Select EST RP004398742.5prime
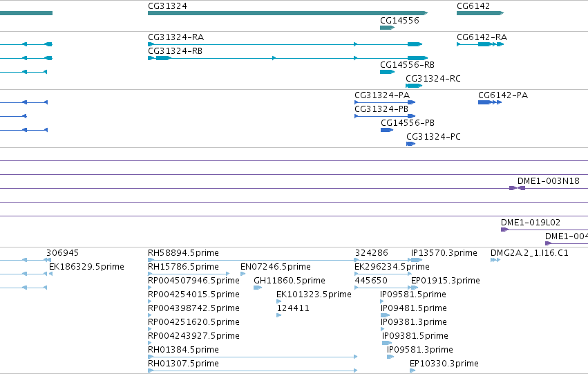This screenshot has width=588, height=374. click(150, 315)
